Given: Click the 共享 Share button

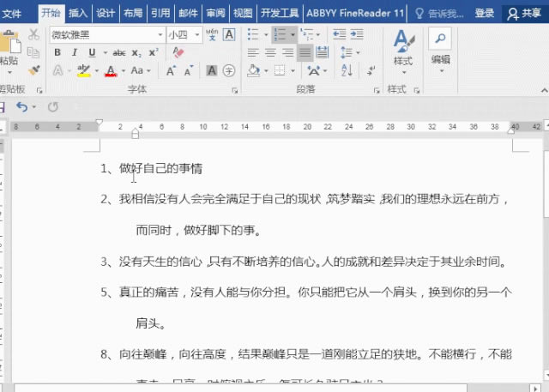Looking at the screenshot, I should (x=524, y=14).
